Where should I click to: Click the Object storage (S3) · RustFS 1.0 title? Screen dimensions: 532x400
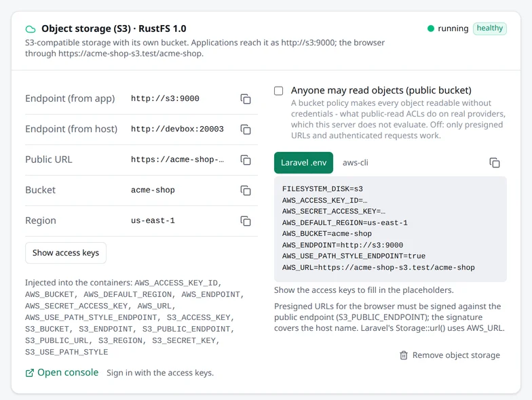pyautogui.click(x=114, y=28)
